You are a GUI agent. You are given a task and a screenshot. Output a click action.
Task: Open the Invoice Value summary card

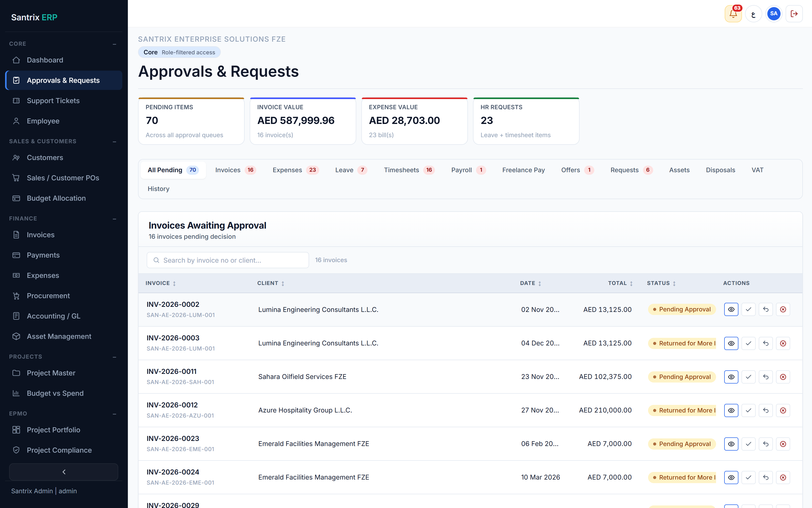pos(303,121)
